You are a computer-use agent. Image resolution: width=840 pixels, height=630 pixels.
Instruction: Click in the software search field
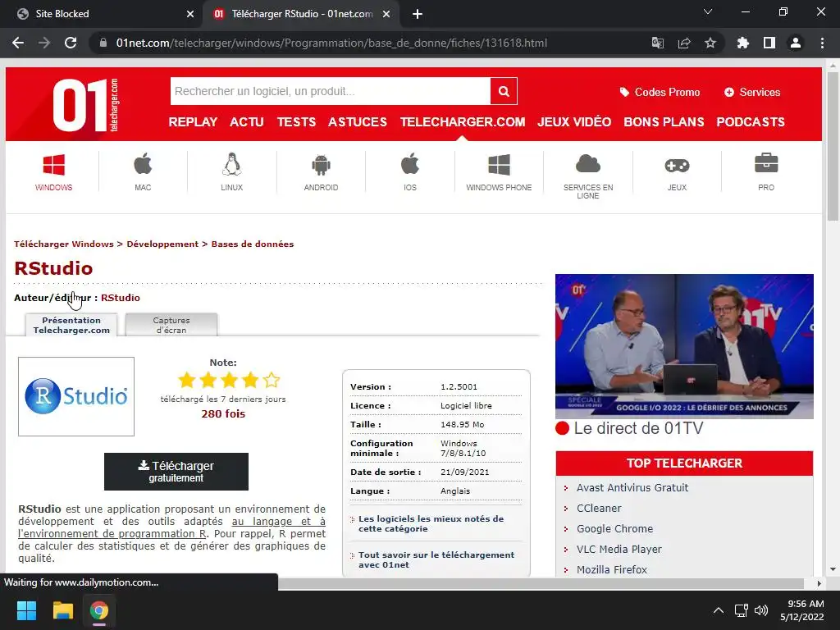click(x=330, y=91)
